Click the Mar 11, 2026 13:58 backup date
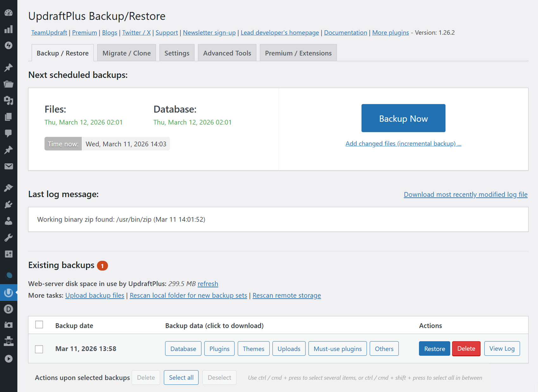 86,349
